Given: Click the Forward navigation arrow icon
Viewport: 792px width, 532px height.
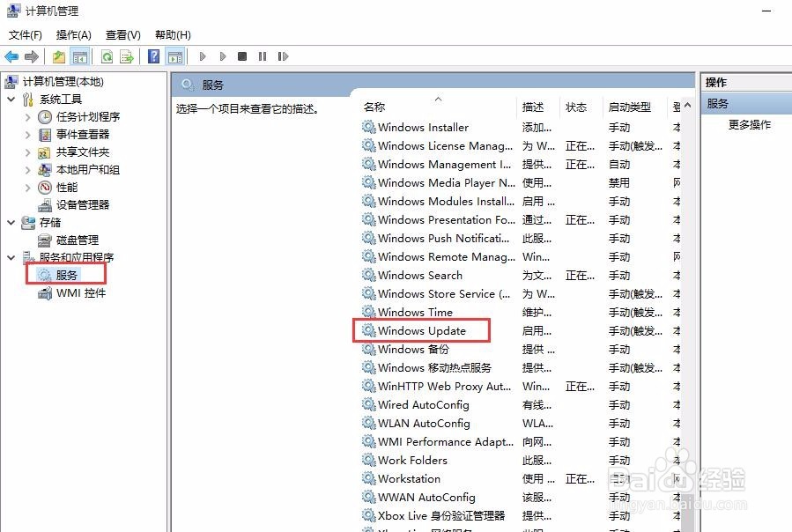Looking at the screenshot, I should click(33, 56).
